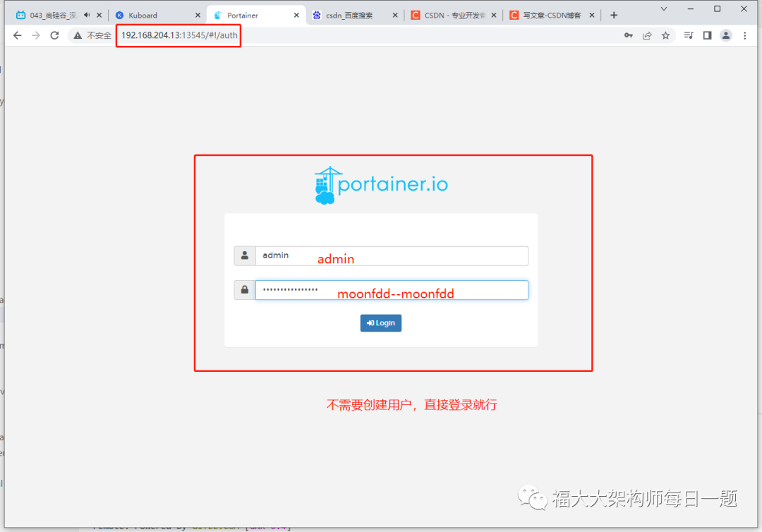Open Chrome three-dot menu
This screenshot has width=762, height=532.
pos(744,35)
